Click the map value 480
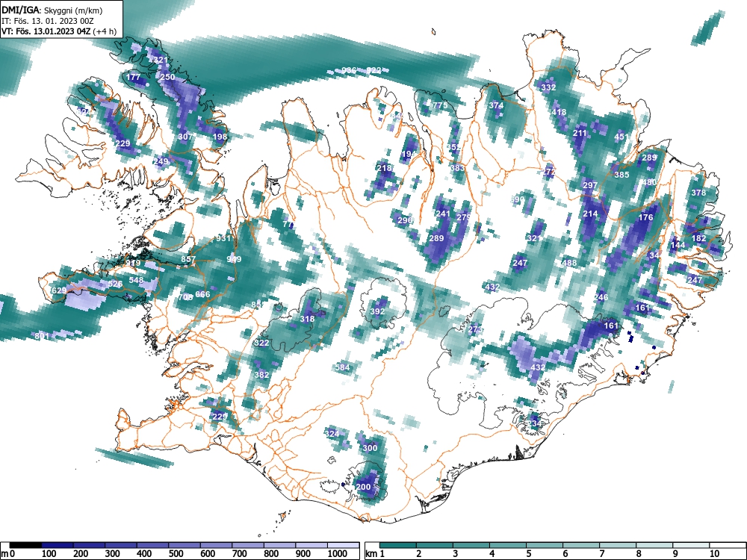 click(x=650, y=182)
